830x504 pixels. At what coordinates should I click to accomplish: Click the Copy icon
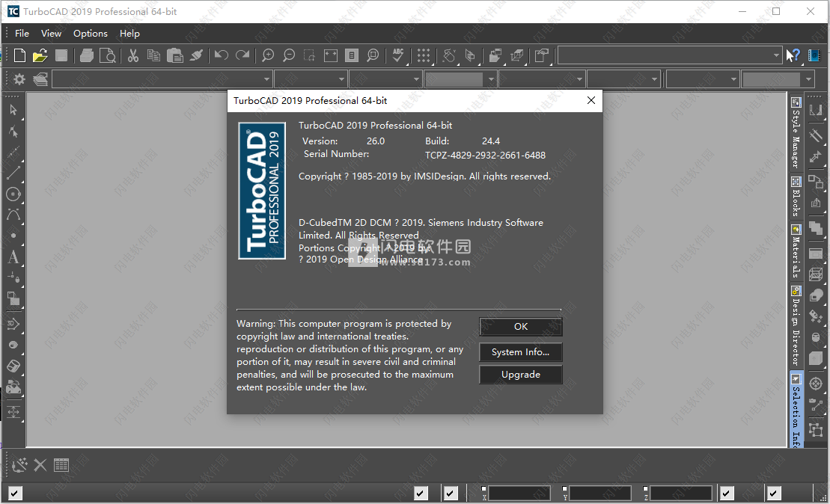153,55
